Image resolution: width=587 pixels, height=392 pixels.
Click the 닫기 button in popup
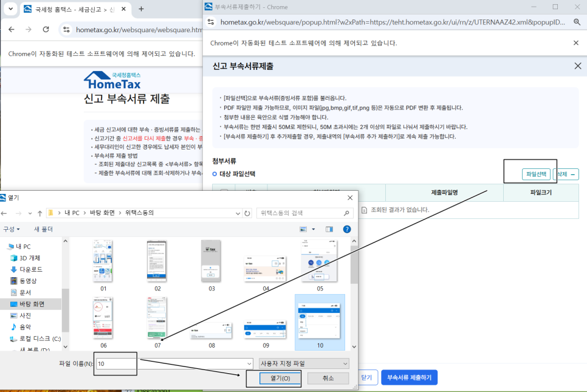[367, 377]
